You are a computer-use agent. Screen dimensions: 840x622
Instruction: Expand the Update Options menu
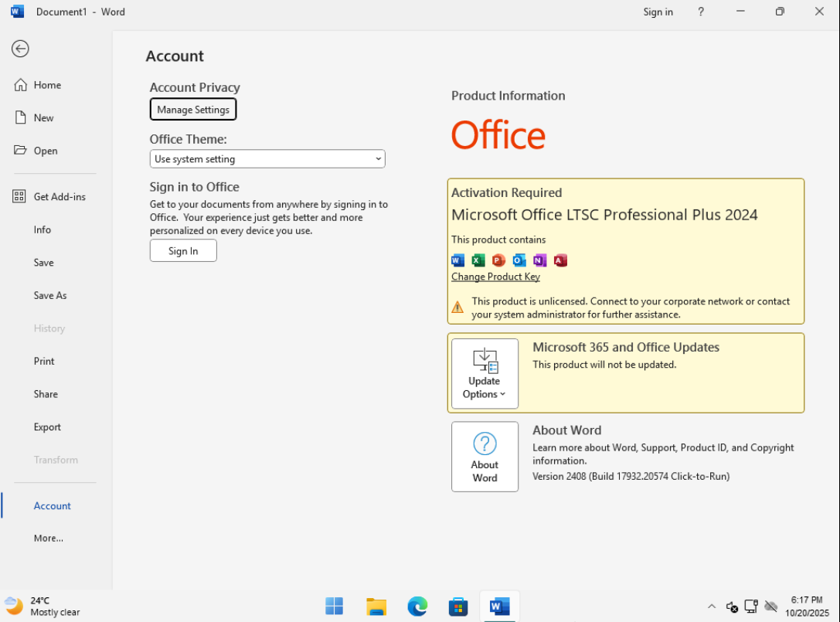[485, 374]
